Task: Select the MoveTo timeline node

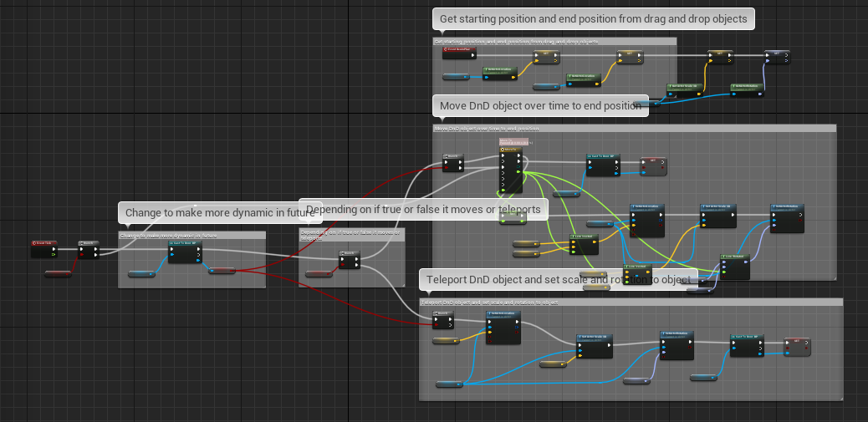Action: [510, 170]
